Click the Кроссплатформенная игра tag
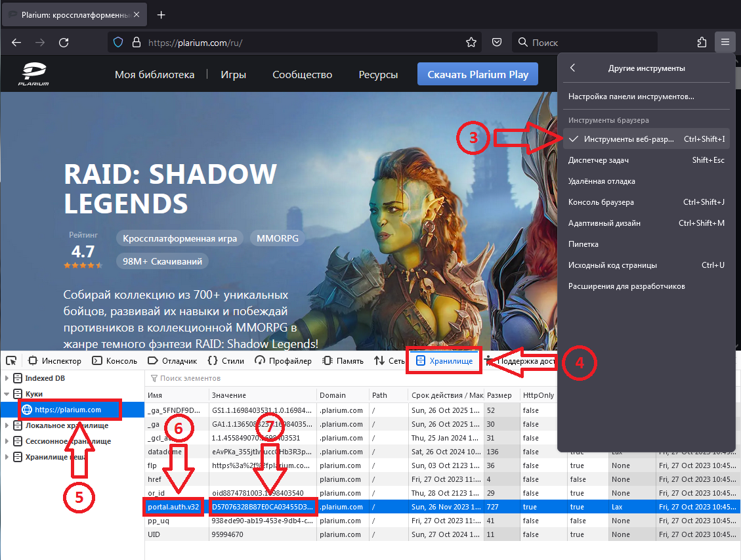 (180, 239)
